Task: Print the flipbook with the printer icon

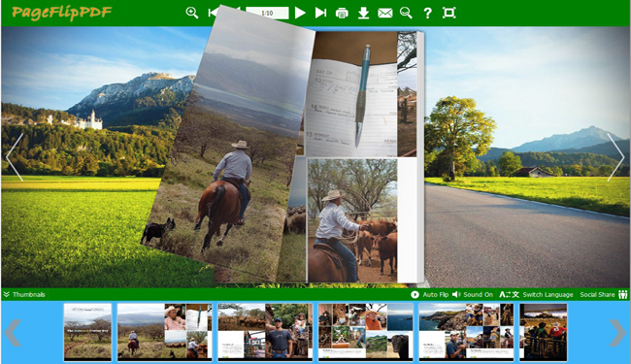Action: [342, 14]
